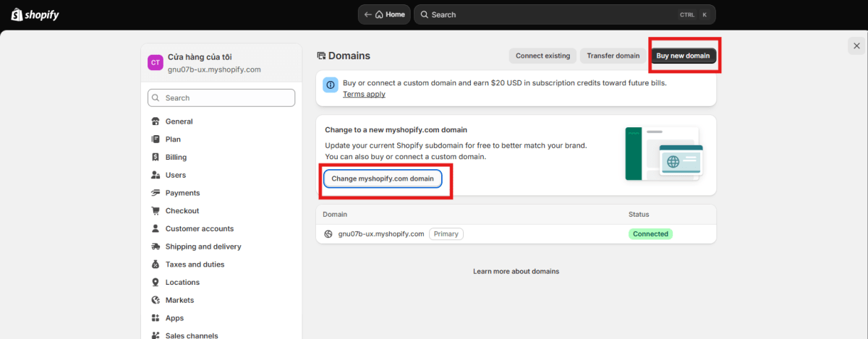Click Change myshopify.com domain button
Viewport: 868px width, 339px height.
click(383, 179)
